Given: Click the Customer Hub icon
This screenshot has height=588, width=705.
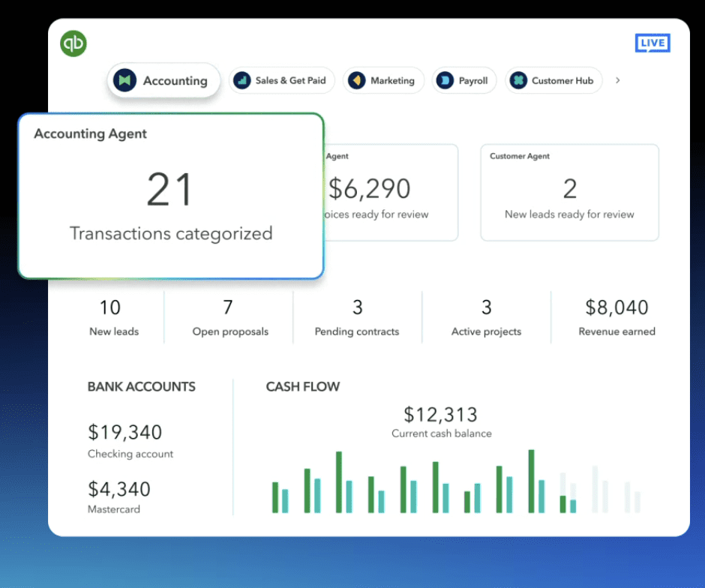Looking at the screenshot, I should coord(518,80).
